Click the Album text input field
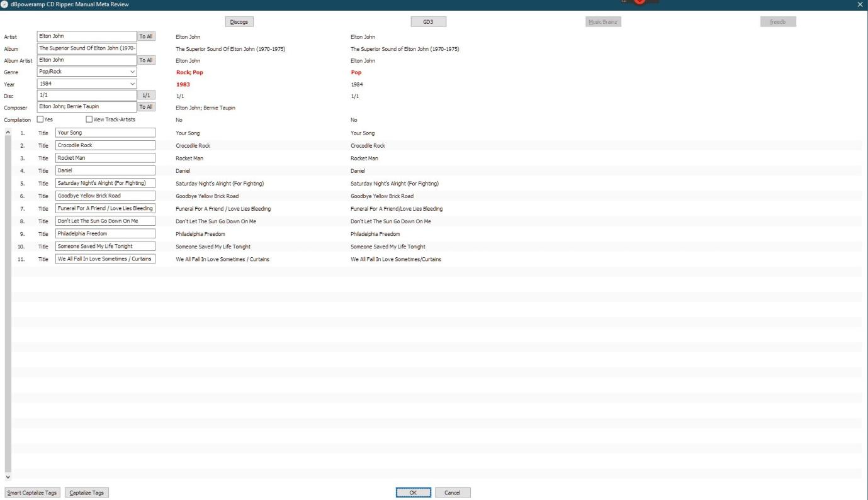The width and height of the screenshot is (868, 500). click(87, 48)
